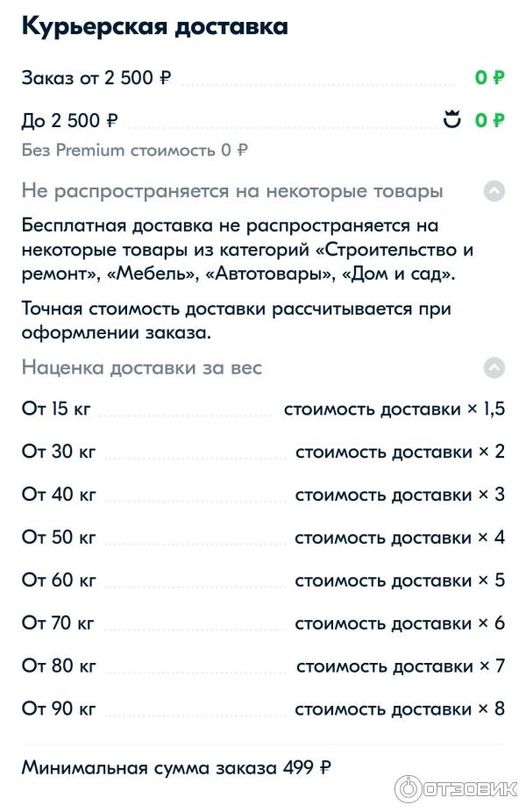Click "стоимость доставки × 4" multiplier text
Screen dimensions: 526x812
click(x=400, y=538)
